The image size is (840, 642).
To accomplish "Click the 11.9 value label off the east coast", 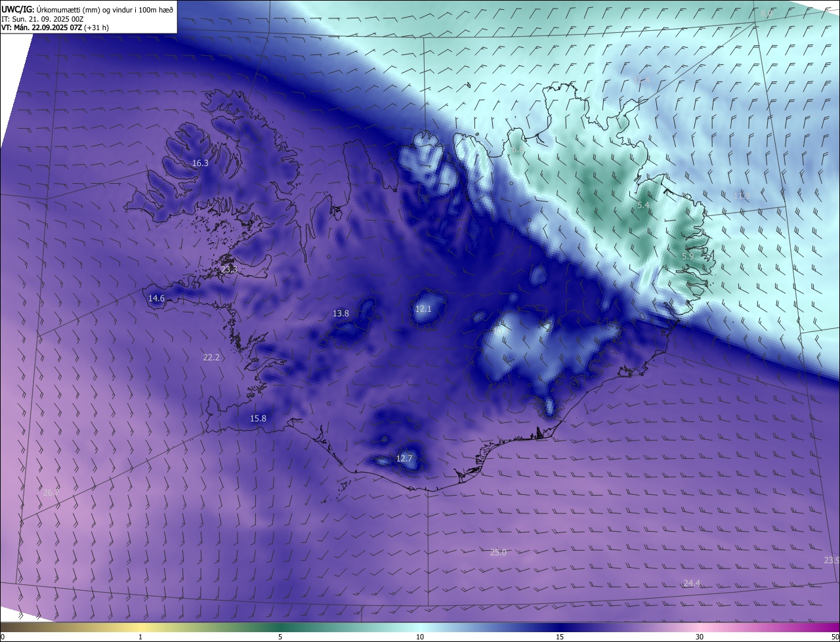I will 741,196.
